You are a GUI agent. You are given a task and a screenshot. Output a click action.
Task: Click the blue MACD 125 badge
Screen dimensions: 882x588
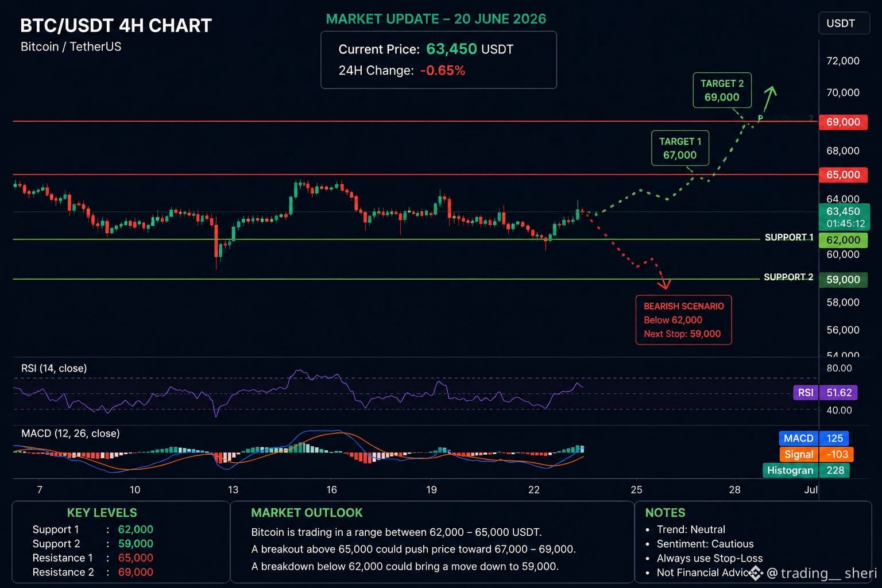814,438
